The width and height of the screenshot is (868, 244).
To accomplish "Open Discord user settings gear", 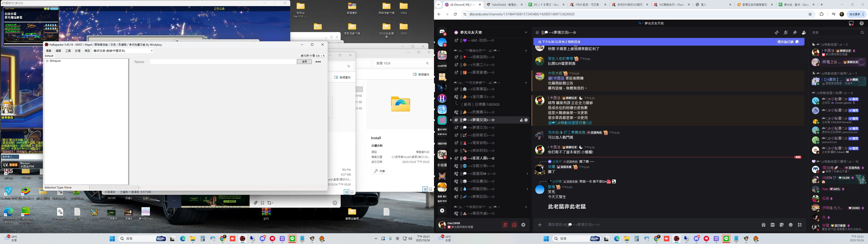I will coord(523,225).
